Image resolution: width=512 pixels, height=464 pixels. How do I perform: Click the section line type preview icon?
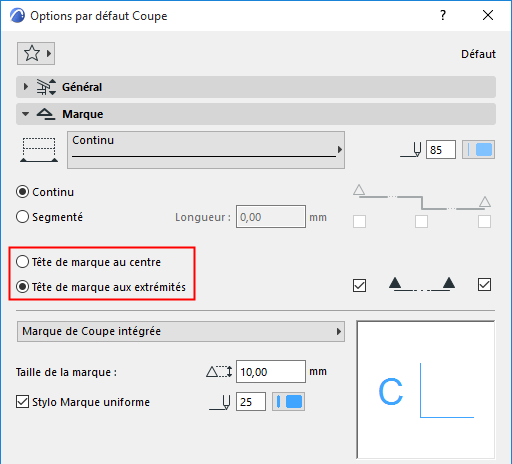point(39,150)
